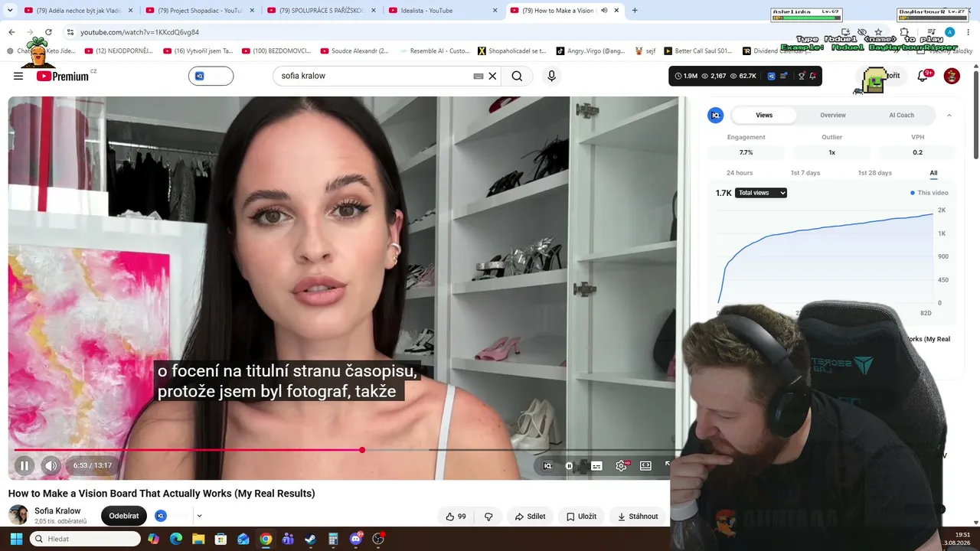The image size is (980, 551).
Task: Select the 24 hours range
Action: [x=740, y=173]
